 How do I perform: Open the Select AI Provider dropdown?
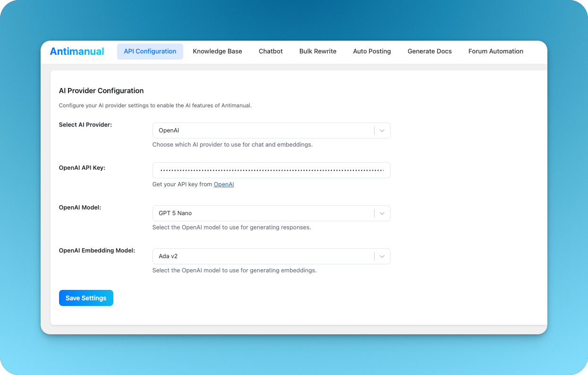click(271, 131)
